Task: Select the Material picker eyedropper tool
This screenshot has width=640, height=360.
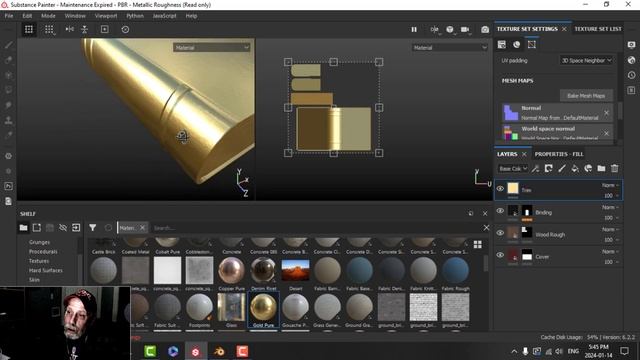Action: click(9, 136)
